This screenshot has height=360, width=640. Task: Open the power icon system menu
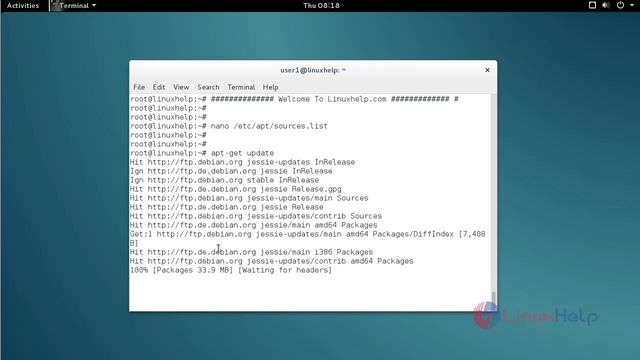click(x=620, y=5)
